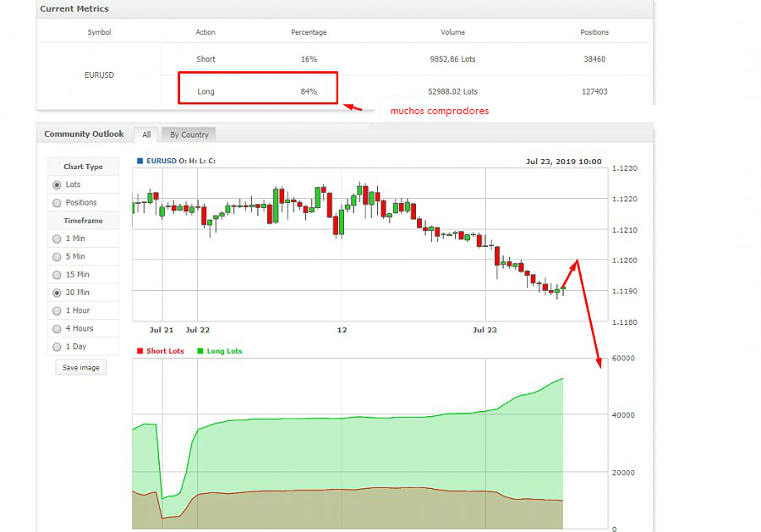Viewport: 761px width, 532px height.
Task: Choose the 5 Min timeframe
Action: [57, 257]
